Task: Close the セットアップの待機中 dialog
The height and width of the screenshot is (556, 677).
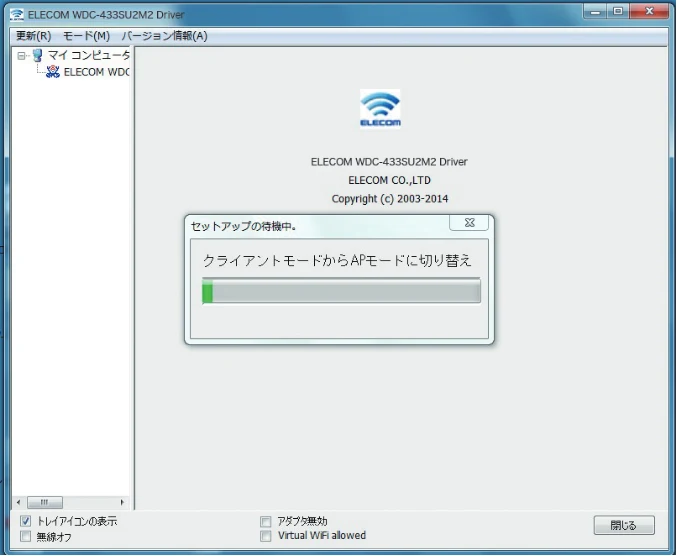Action: pyautogui.click(x=469, y=223)
